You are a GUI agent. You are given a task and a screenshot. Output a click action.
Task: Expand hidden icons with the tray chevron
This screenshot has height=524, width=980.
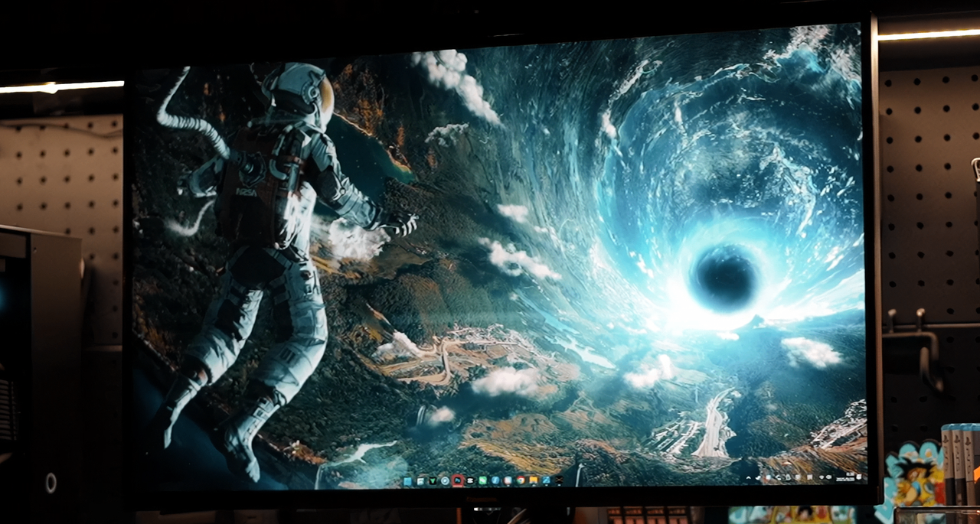(748, 477)
